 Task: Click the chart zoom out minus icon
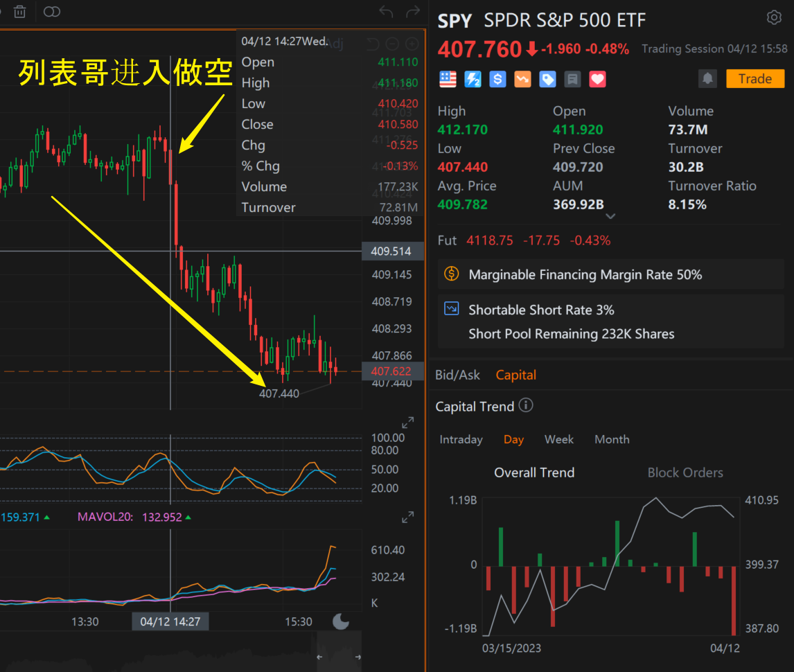coord(392,44)
